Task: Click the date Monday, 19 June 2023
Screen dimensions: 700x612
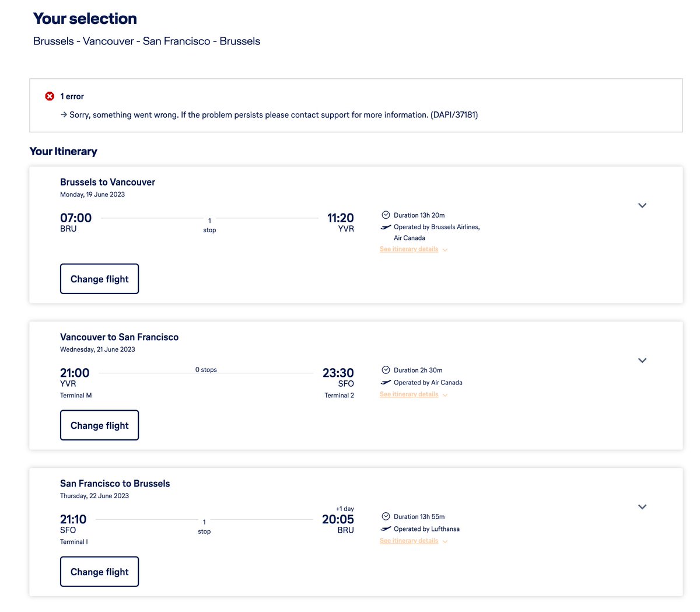Action: [92, 194]
